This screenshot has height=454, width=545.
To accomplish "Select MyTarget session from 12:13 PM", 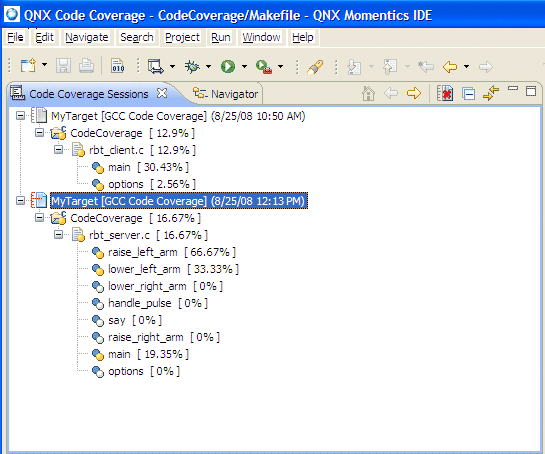I will 179,201.
